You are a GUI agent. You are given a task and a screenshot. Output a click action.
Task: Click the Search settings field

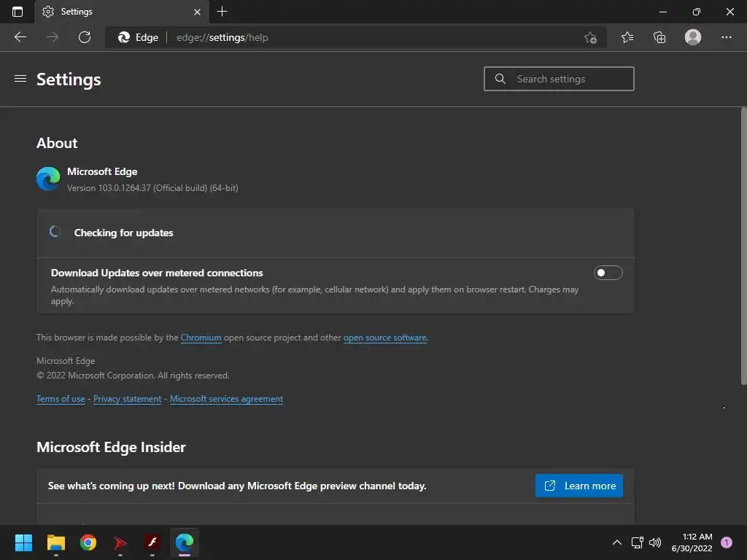pos(559,79)
